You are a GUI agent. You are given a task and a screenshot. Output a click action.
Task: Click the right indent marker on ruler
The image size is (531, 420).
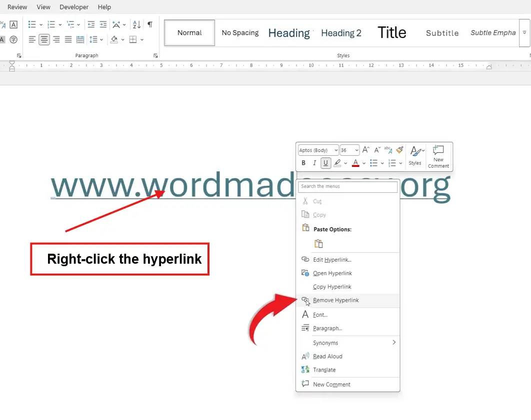click(x=488, y=67)
